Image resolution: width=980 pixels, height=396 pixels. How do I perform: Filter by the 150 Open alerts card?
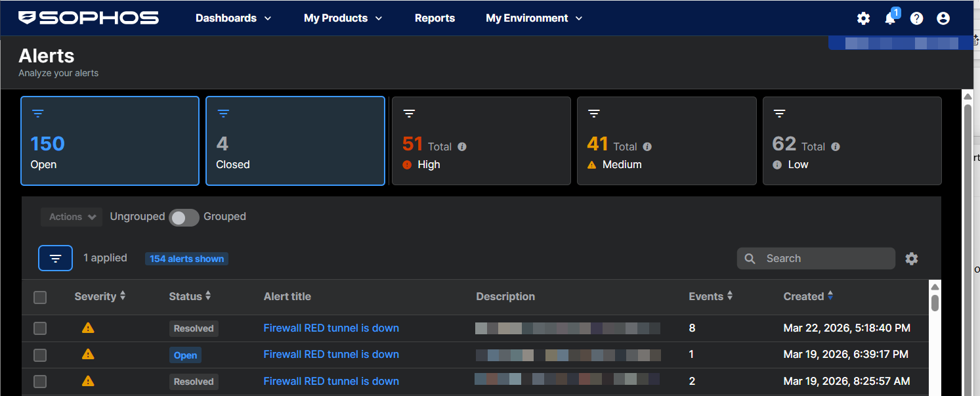point(110,141)
